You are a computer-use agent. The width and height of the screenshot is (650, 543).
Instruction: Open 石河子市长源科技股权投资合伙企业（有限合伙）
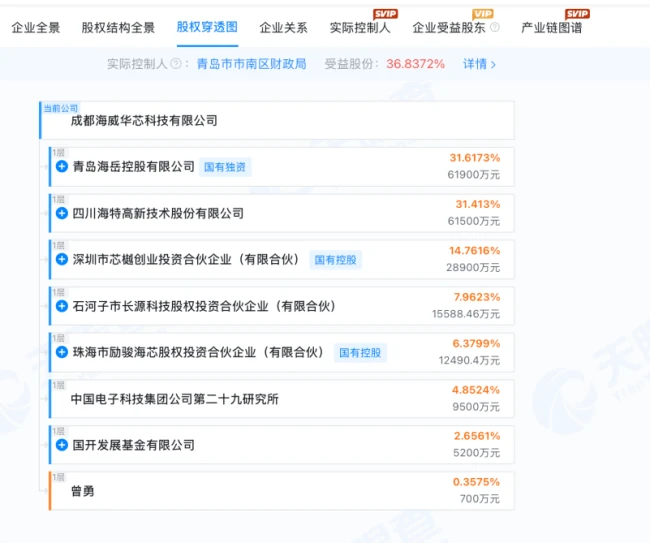pyautogui.click(x=204, y=306)
